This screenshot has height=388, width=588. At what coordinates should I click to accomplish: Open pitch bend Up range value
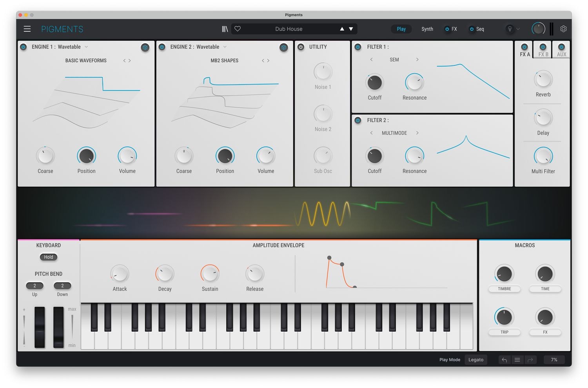coord(34,286)
